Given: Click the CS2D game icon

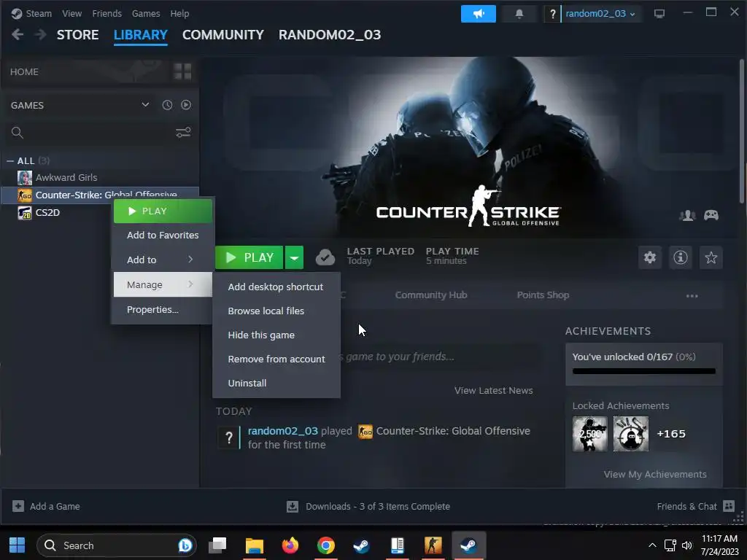Looking at the screenshot, I should tap(25, 212).
